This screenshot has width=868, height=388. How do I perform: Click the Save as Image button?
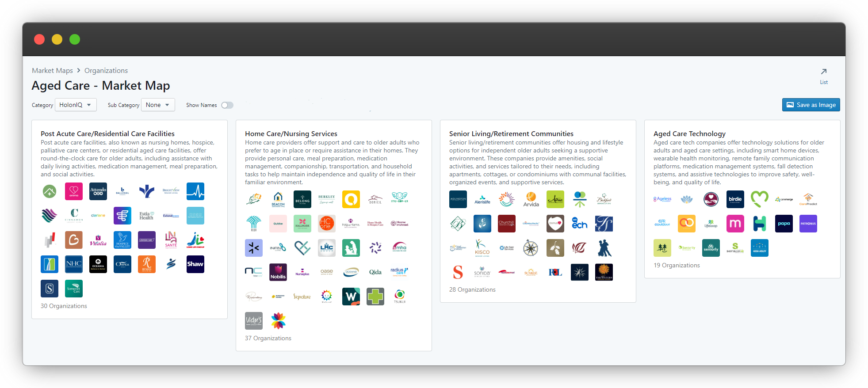811,105
